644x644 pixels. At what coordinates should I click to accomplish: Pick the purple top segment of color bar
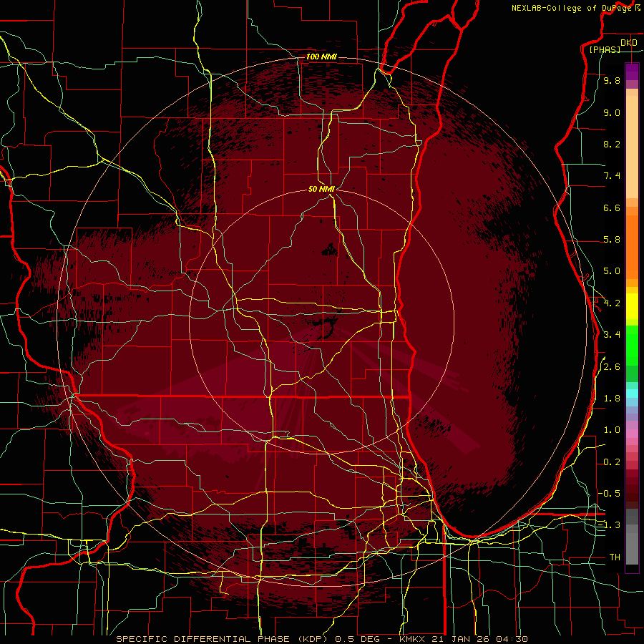[x=632, y=72]
